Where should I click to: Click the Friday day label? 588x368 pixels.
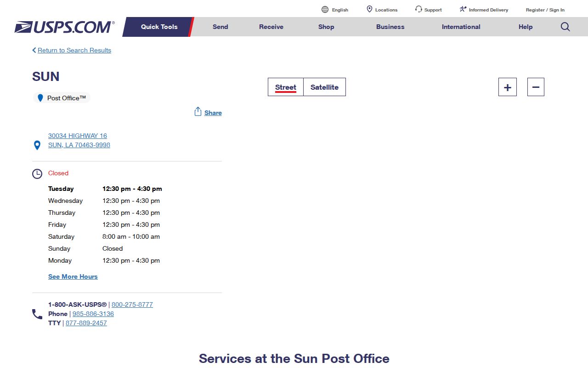point(57,224)
